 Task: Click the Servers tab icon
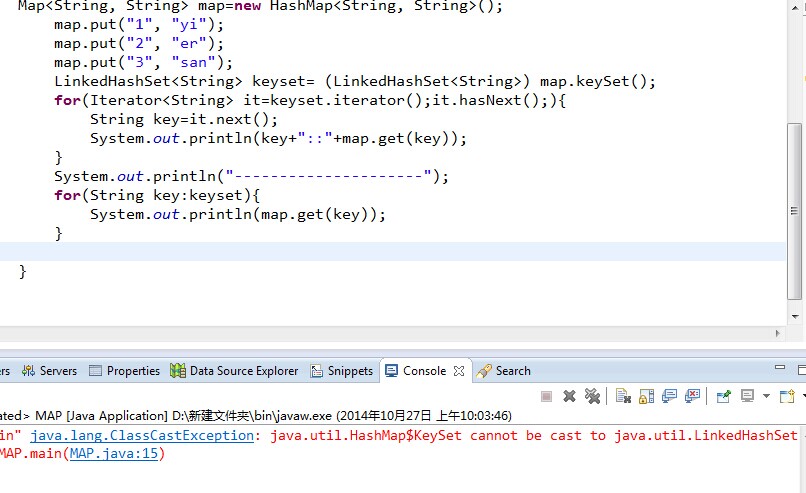[28, 371]
